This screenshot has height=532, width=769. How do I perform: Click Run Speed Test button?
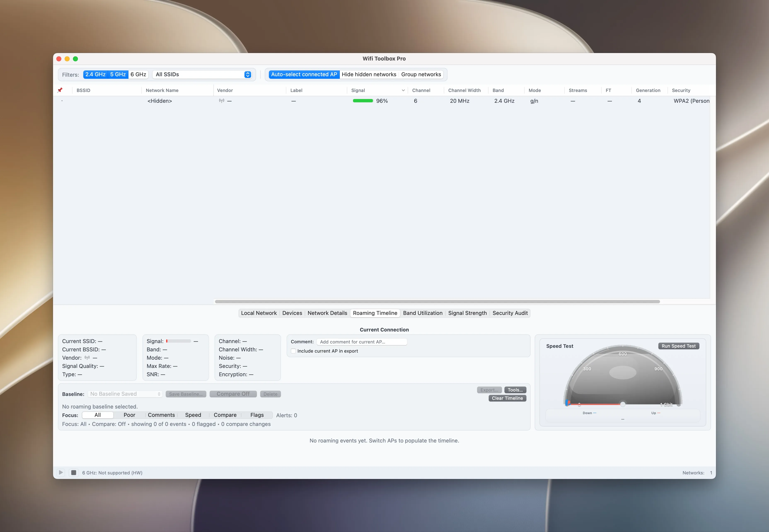pyautogui.click(x=678, y=346)
